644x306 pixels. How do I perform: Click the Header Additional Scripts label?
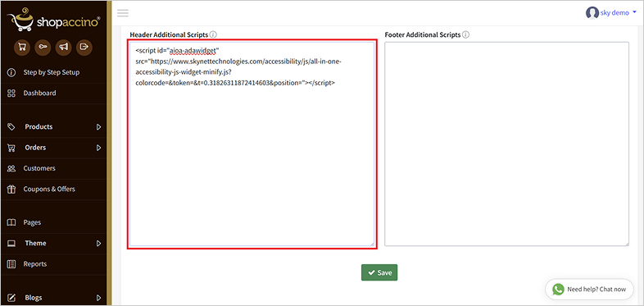click(169, 34)
